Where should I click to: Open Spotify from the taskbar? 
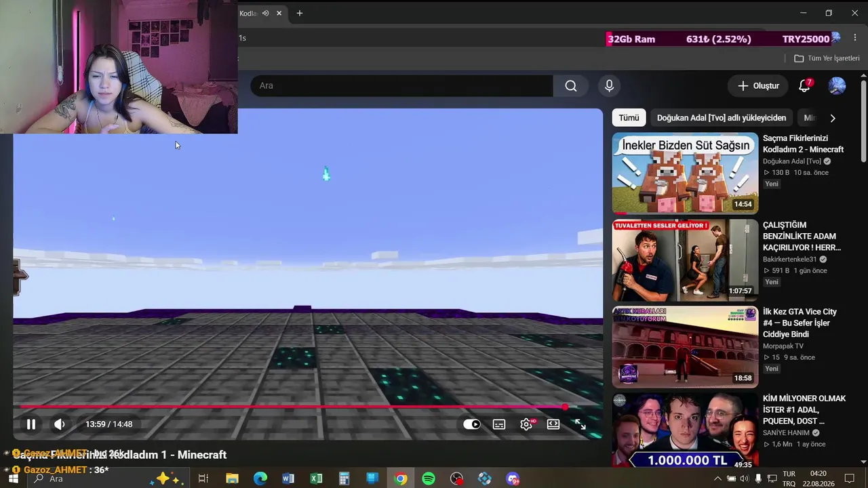click(x=429, y=479)
